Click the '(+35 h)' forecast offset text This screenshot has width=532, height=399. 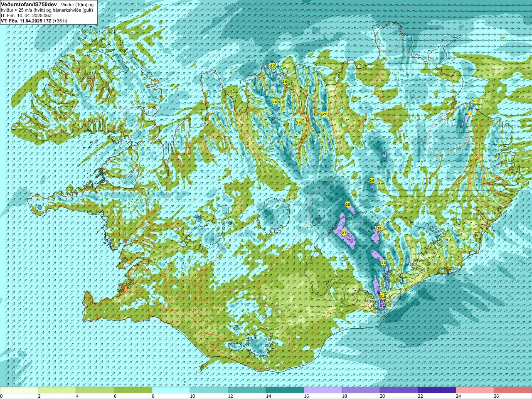[x=60, y=21]
